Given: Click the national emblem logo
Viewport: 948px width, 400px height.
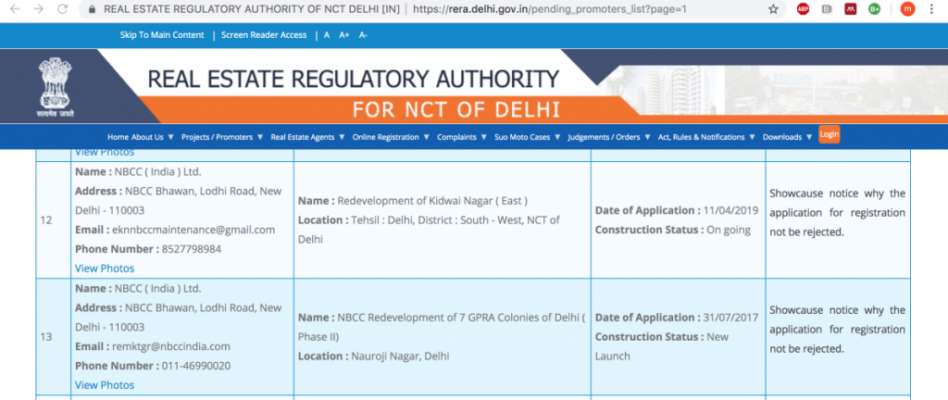Looking at the screenshot, I should pyautogui.click(x=55, y=86).
